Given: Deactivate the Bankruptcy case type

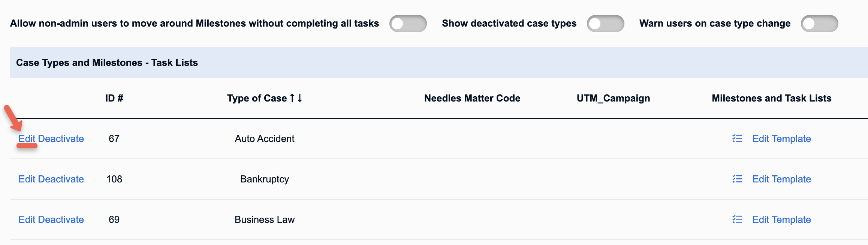Looking at the screenshot, I should click(61, 179).
